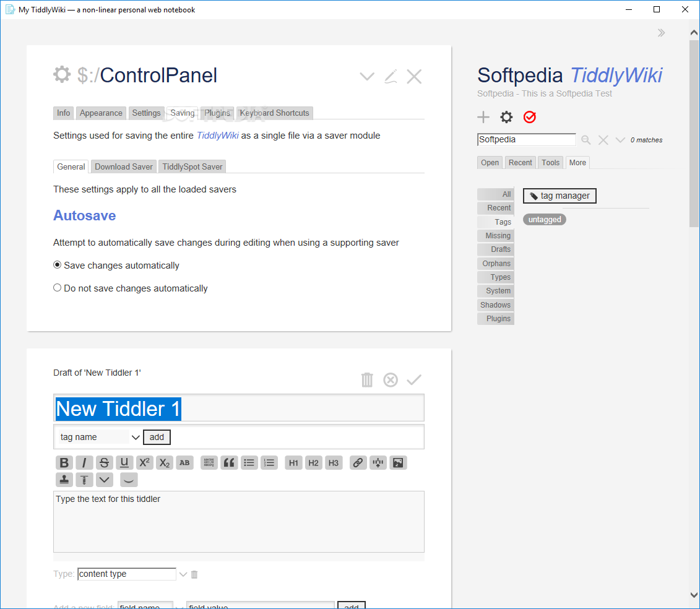The width and height of the screenshot is (700, 609).
Task: Open advanced search magnifier icon
Action: pos(586,140)
